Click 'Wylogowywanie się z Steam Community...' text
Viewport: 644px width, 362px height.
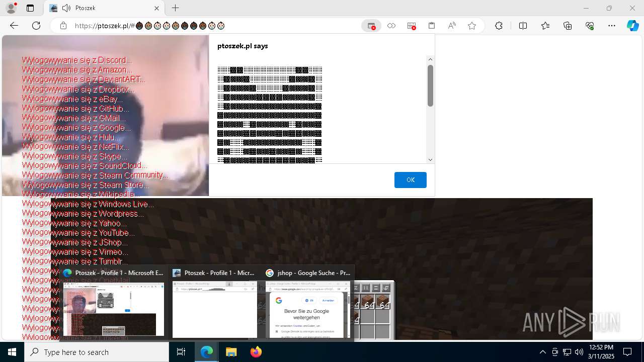[x=95, y=175]
